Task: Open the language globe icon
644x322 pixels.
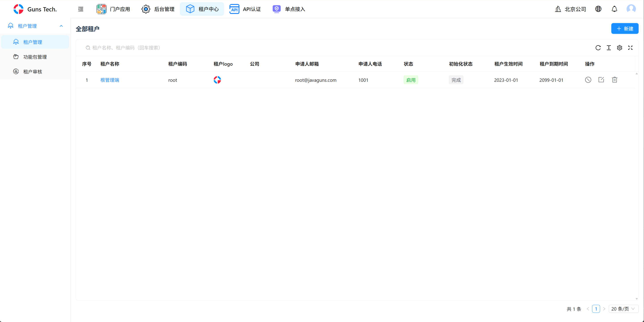Action: [x=598, y=9]
